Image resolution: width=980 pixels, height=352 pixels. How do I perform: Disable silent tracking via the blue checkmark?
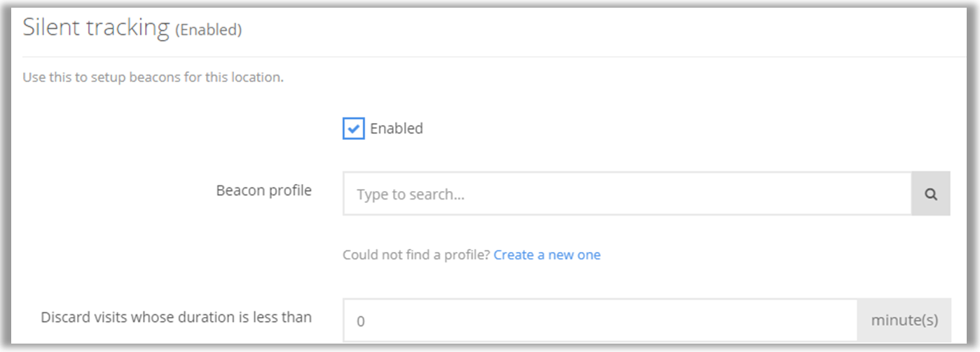(x=354, y=129)
